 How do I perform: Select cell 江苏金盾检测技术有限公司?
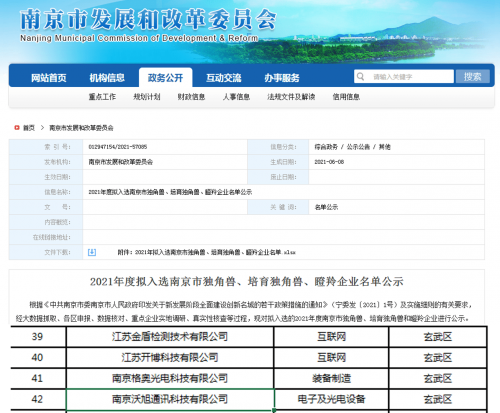point(170,337)
